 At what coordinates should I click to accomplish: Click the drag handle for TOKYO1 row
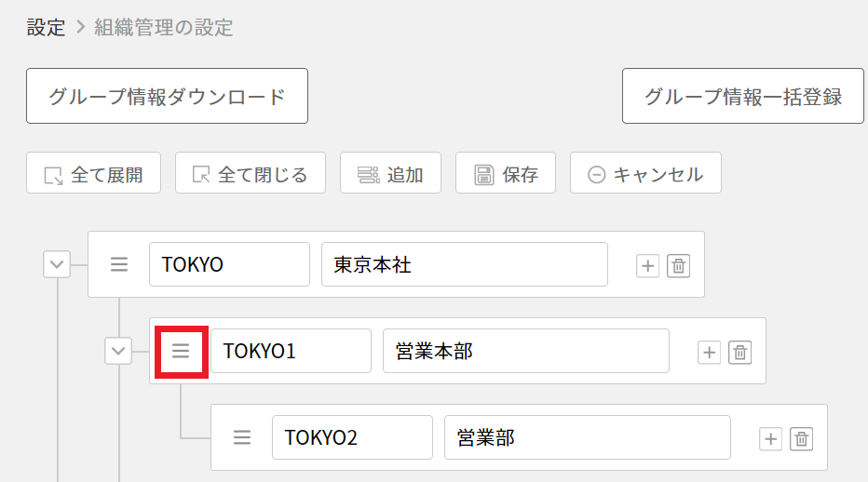181,351
